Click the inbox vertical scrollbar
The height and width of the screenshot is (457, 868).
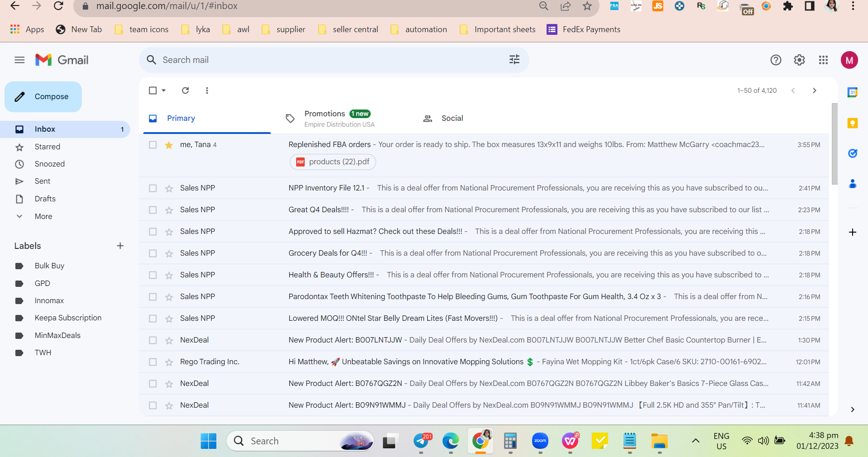pyautogui.click(x=835, y=144)
